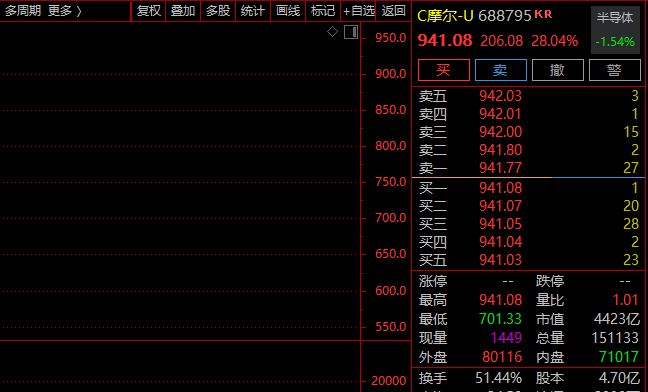Image resolution: width=648 pixels, height=392 pixels.
Task: Add the stock via the +自选 button
Action: coord(358,11)
